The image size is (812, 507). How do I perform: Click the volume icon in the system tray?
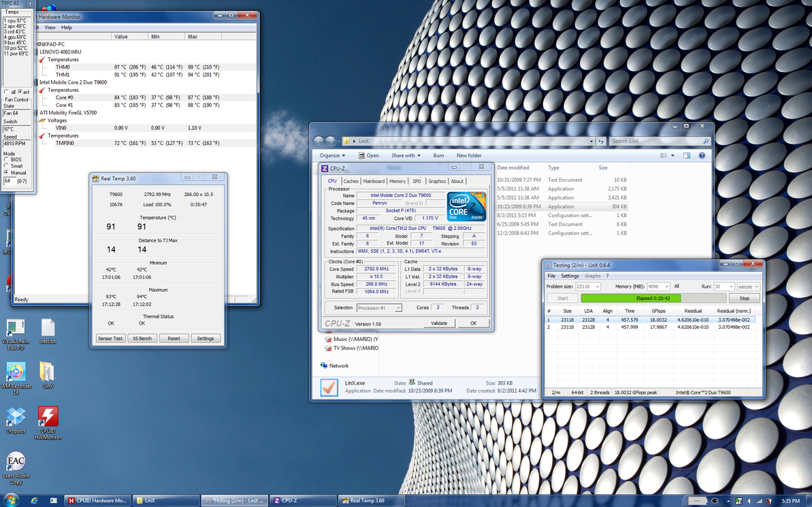(x=749, y=501)
